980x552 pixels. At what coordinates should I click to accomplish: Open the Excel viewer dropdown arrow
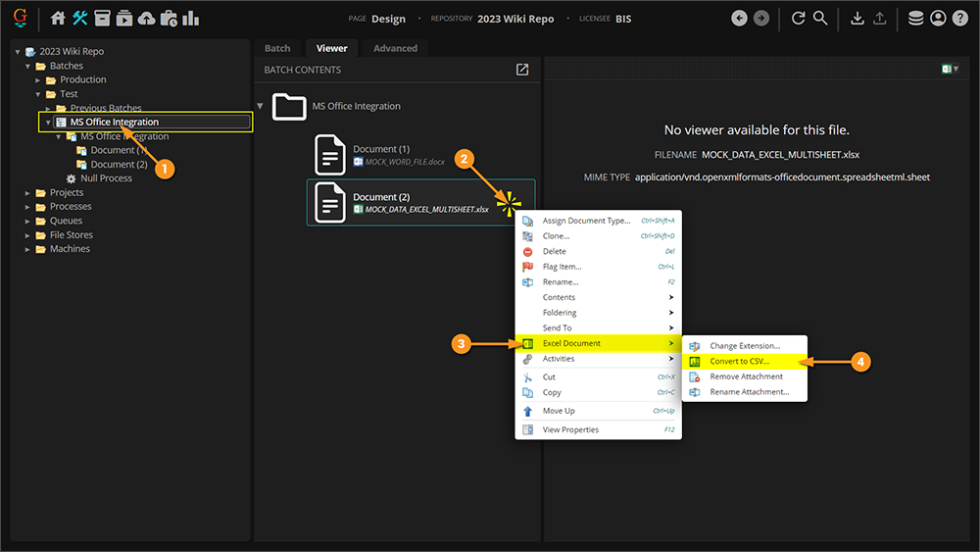pos(957,70)
